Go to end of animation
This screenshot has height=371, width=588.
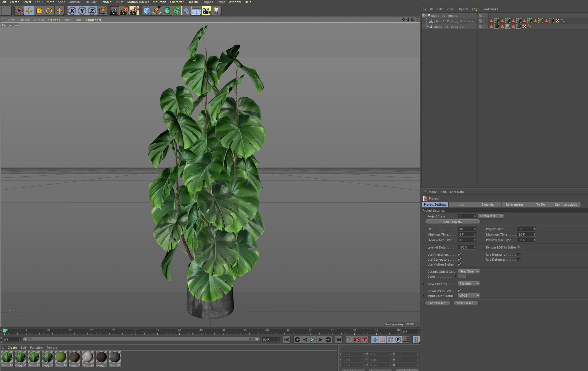point(339,340)
